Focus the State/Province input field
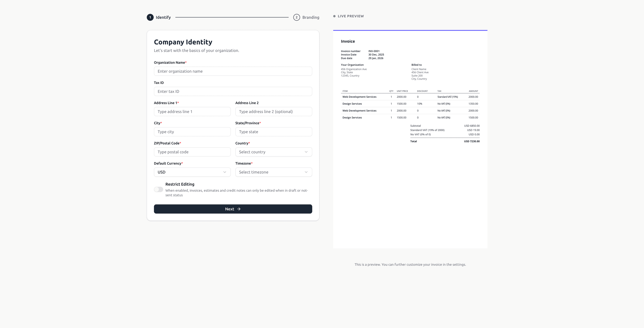Viewport: 644px width, 328px height. [274, 132]
